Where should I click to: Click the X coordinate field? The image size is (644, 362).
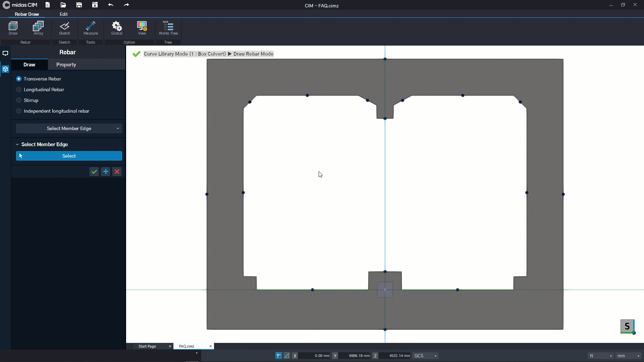tap(314, 356)
